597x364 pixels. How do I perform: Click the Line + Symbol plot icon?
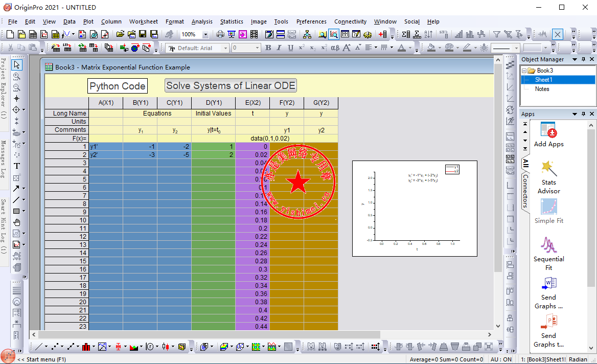(71, 347)
